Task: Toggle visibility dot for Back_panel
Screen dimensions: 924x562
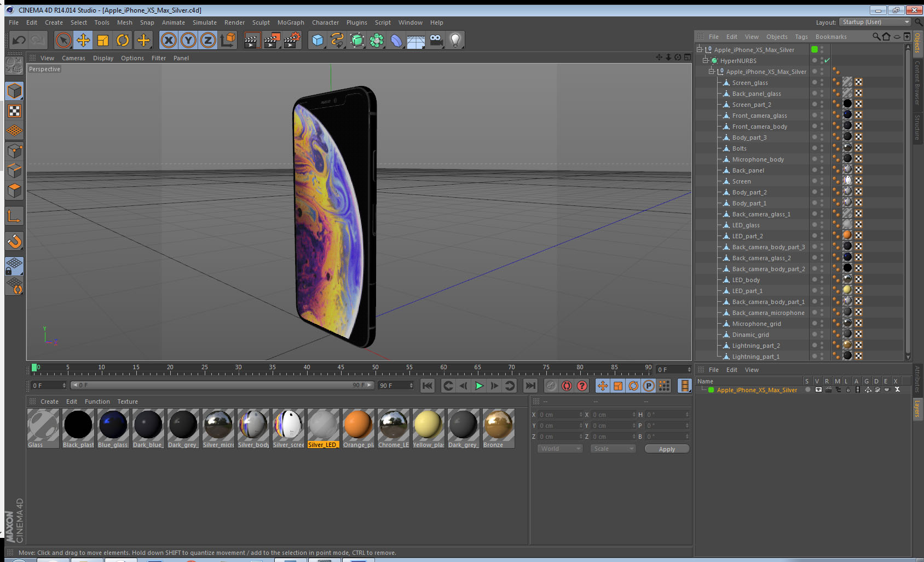Action: tap(815, 170)
